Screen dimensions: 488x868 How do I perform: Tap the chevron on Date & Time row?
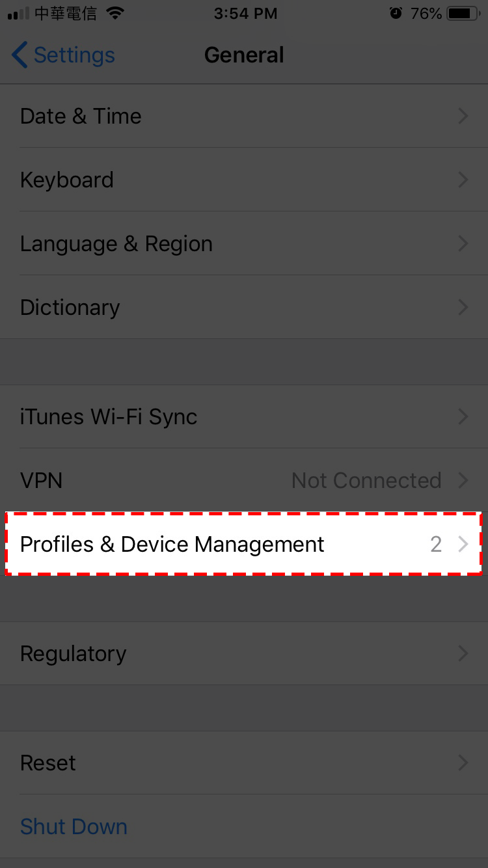[463, 116]
